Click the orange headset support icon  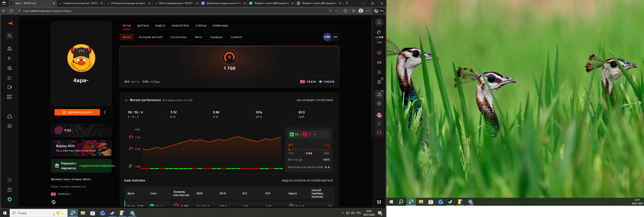click(379, 132)
